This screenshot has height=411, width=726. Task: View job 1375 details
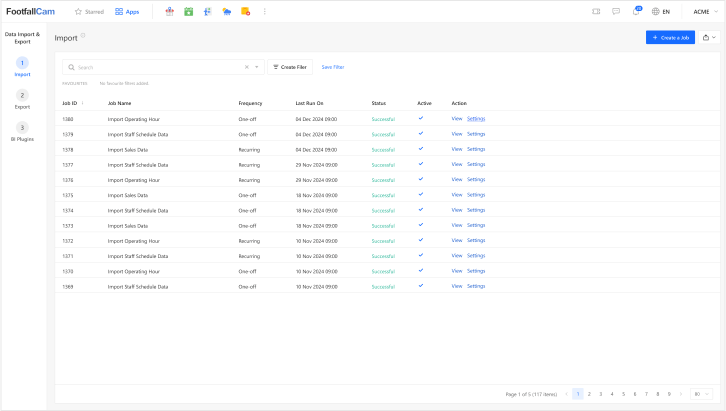pos(457,195)
